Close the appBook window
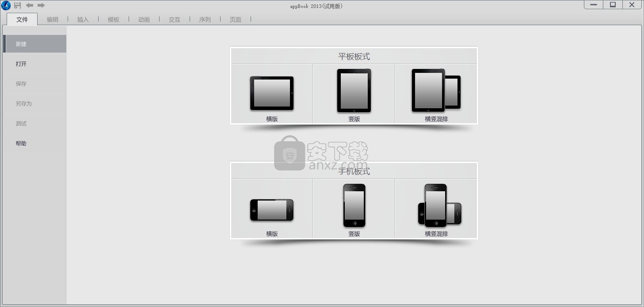The image size is (644, 307). [633, 5]
